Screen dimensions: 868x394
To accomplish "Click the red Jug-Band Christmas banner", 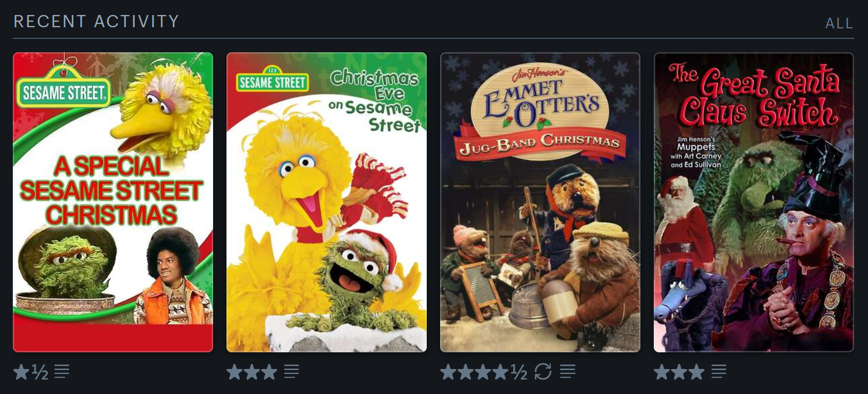I will tap(540, 143).
